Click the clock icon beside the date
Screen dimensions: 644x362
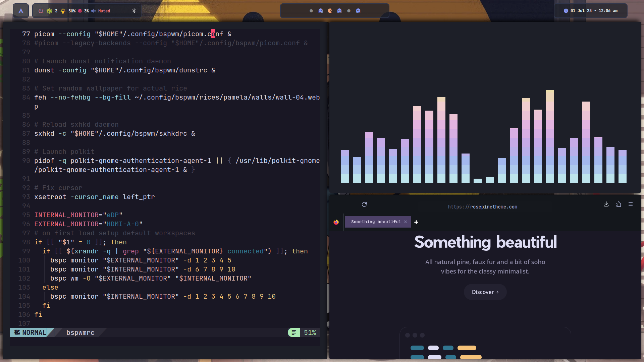566,11
